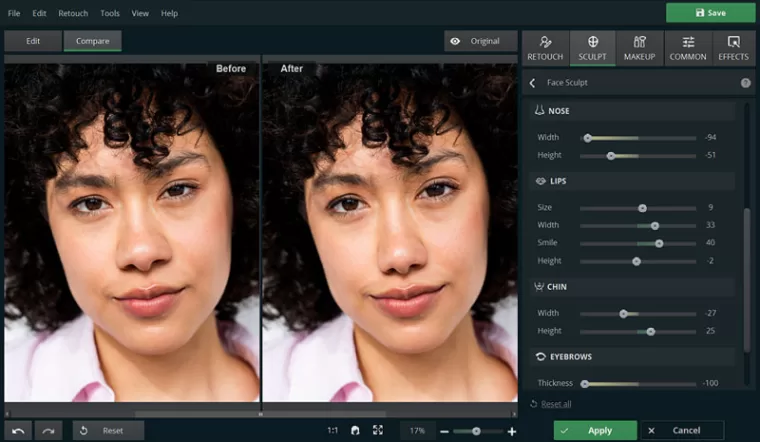Toggle the Original preview eye button
This screenshot has width=760, height=442.
tap(481, 41)
